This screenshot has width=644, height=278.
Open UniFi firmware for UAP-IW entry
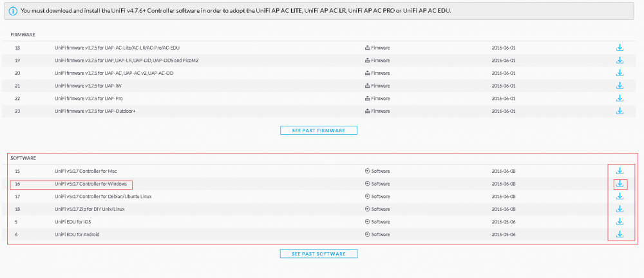pyautogui.click(x=88, y=86)
